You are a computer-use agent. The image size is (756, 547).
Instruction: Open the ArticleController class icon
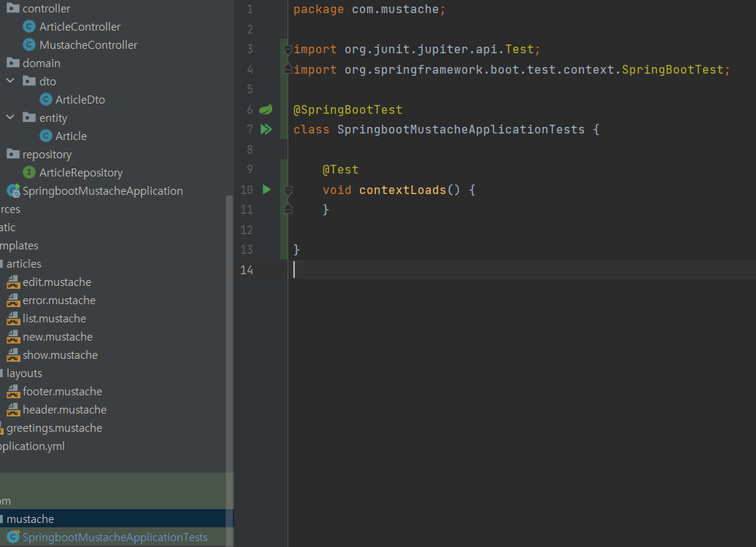click(x=29, y=26)
